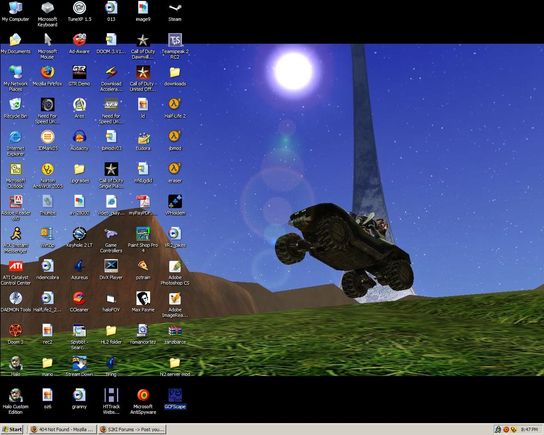Open the HL2 folder on desktop

pyautogui.click(x=111, y=334)
